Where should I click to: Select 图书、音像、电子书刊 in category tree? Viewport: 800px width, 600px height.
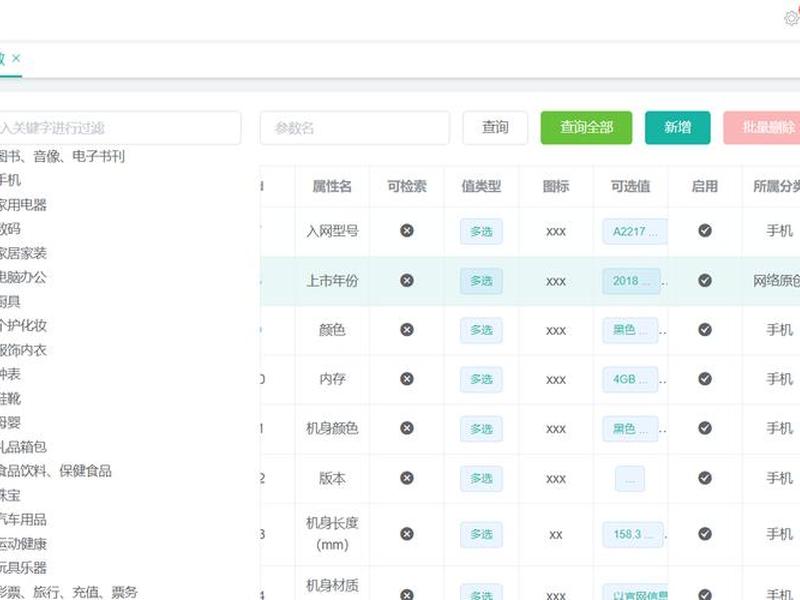click(x=62, y=156)
